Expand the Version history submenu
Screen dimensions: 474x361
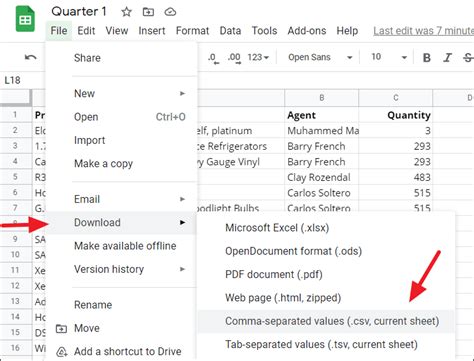(182, 269)
